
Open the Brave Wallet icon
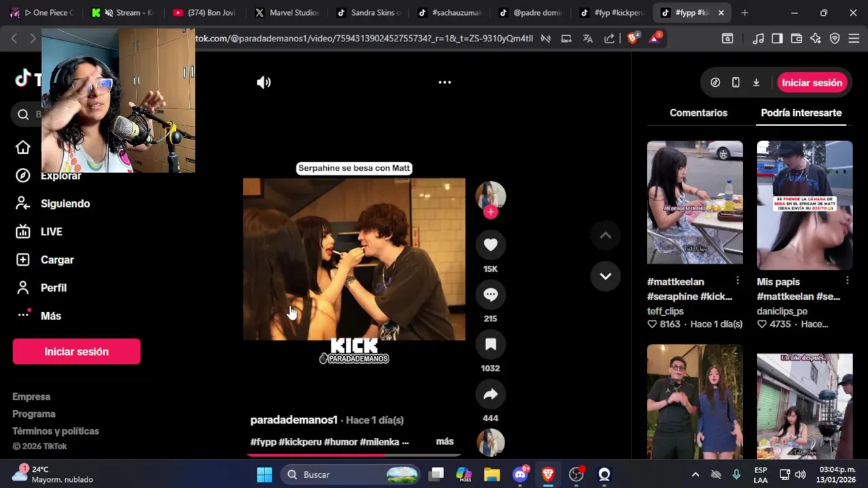coord(797,39)
